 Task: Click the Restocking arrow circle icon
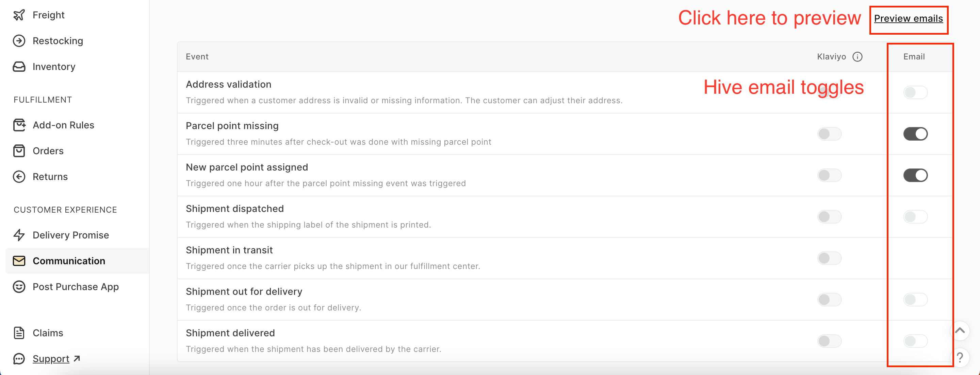19,41
